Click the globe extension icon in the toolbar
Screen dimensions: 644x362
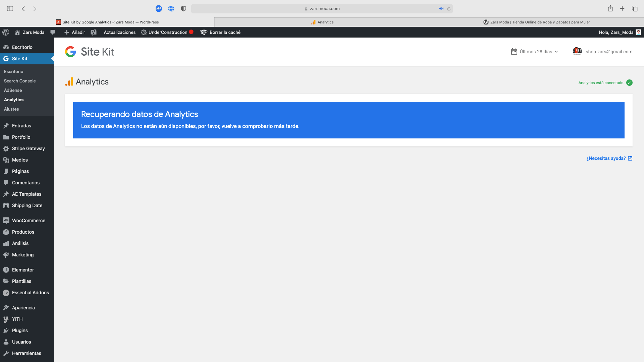tap(171, 9)
